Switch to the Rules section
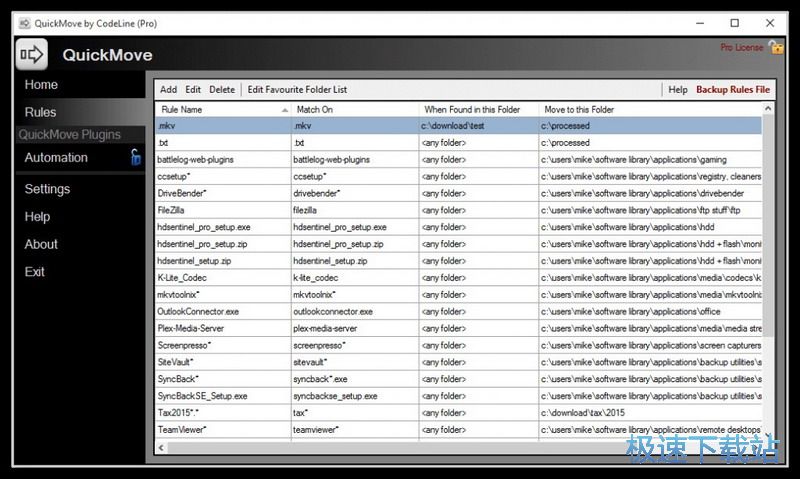 pyautogui.click(x=41, y=112)
